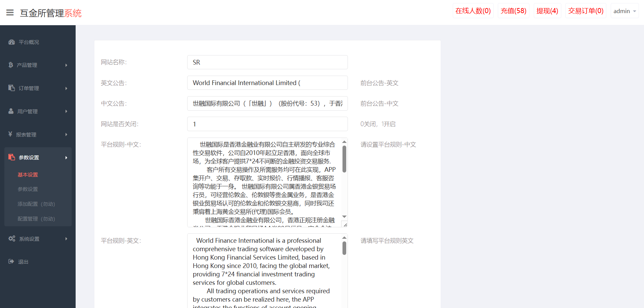Open the admin account dropdown

[624, 11]
